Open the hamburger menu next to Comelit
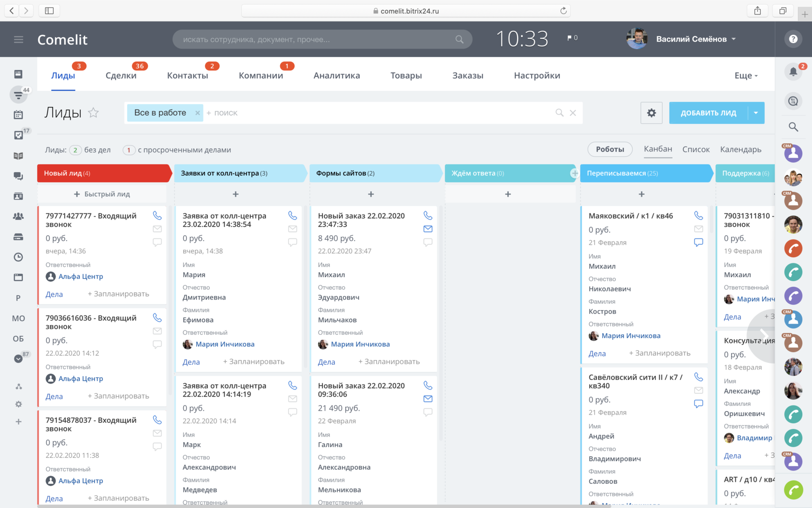The width and height of the screenshot is (812, 508). 18,40
